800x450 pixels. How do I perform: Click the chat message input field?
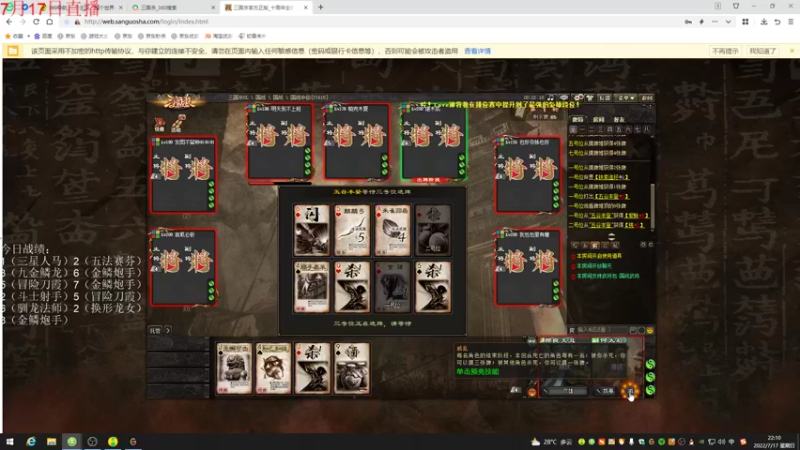(603, 330)
